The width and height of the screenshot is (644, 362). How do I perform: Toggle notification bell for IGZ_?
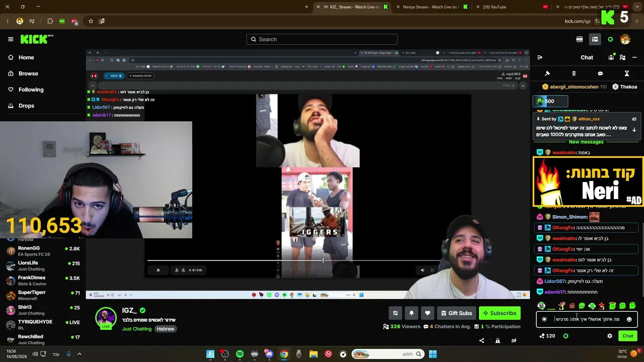pos(412,313)
